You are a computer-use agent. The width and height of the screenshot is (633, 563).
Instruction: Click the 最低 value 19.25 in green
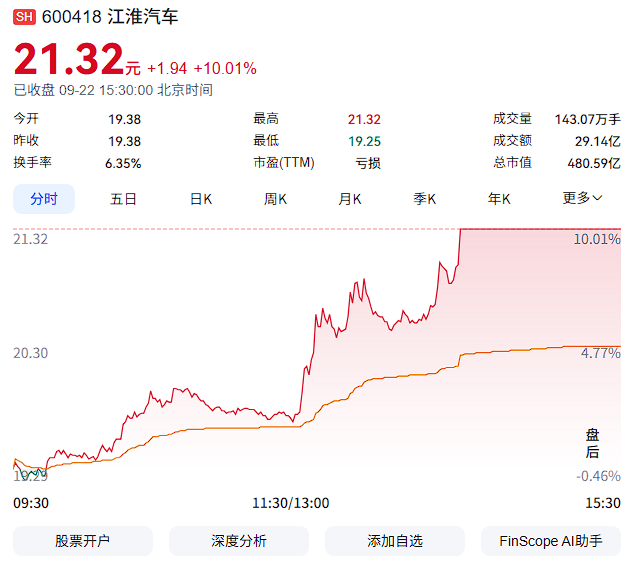[364, 141]
